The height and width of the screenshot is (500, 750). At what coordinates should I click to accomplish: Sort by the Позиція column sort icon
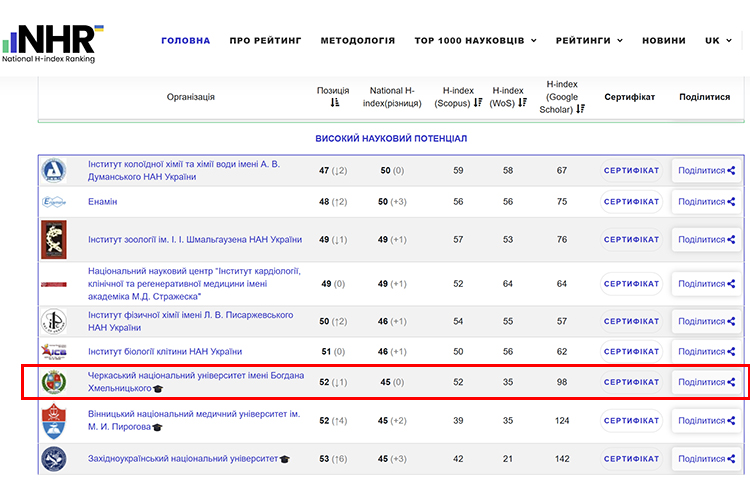click(335, 102)
